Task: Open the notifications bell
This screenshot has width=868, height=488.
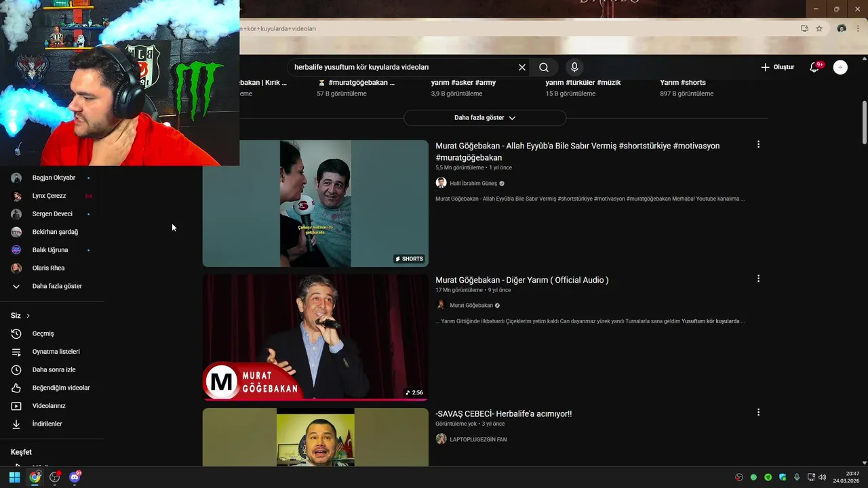Action: pos(814,67)
